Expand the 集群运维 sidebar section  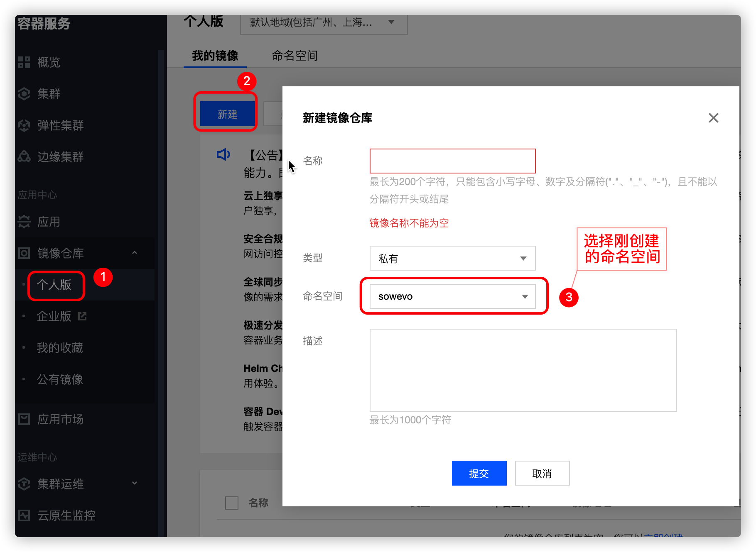pyautogui.click(x=134, y=484)
